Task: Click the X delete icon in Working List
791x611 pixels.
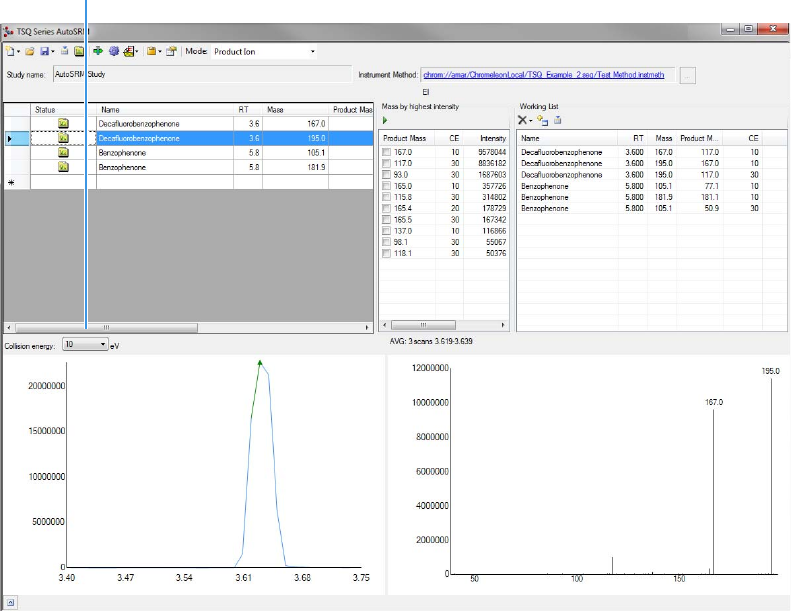Action: coord(522,120)
